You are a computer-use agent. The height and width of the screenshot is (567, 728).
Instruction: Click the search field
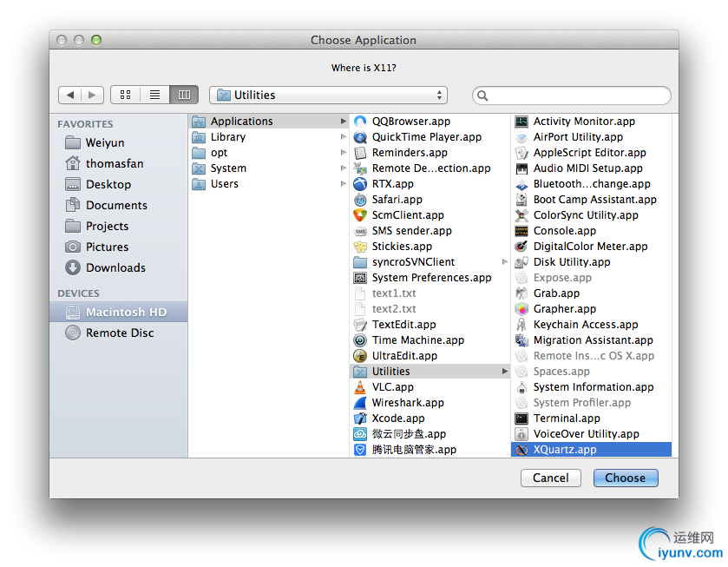(572, 96)
